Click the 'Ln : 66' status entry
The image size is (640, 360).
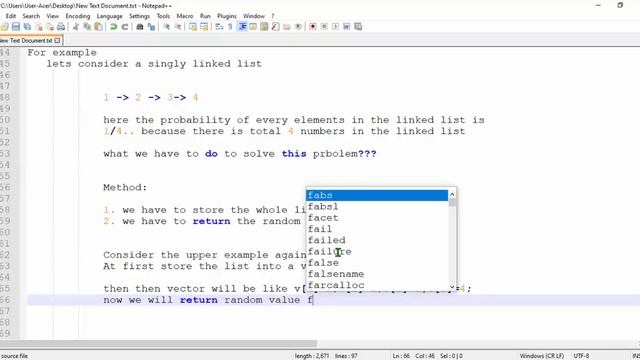[x=401, y=356]
